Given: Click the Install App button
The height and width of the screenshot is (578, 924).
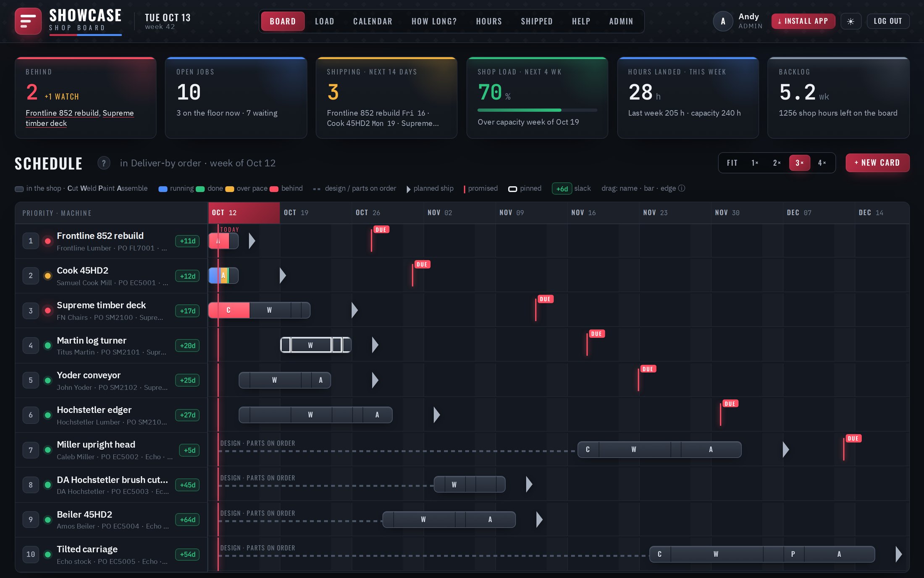Looking at the screenshot, I should (x=803, y=21).
